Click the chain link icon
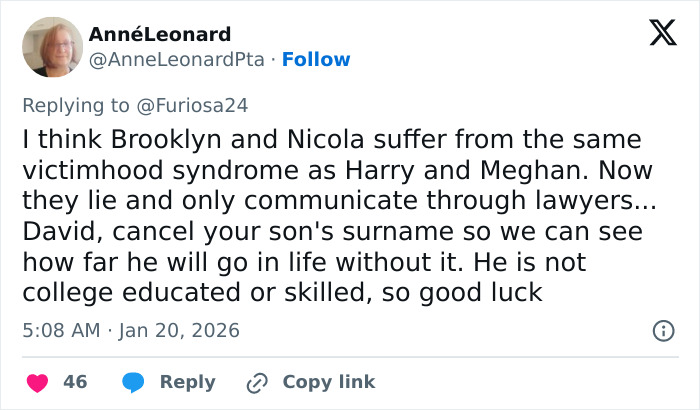 click(257, 382)
